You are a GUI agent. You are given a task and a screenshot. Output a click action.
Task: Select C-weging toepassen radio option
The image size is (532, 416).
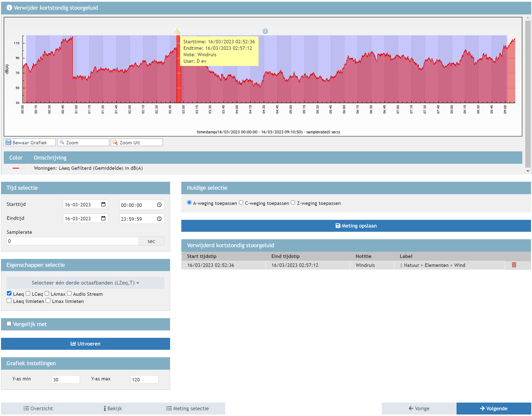click(241, 203)
